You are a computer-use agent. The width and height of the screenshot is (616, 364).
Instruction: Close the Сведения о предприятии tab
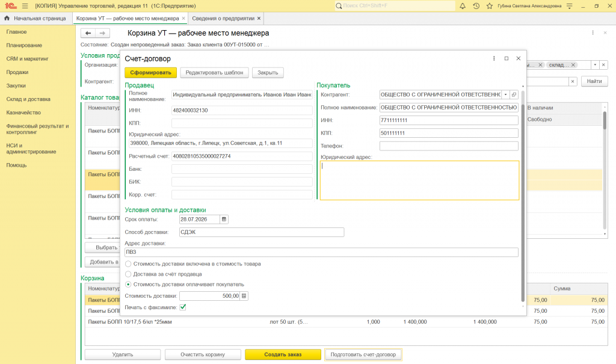[x=259, y=19]
